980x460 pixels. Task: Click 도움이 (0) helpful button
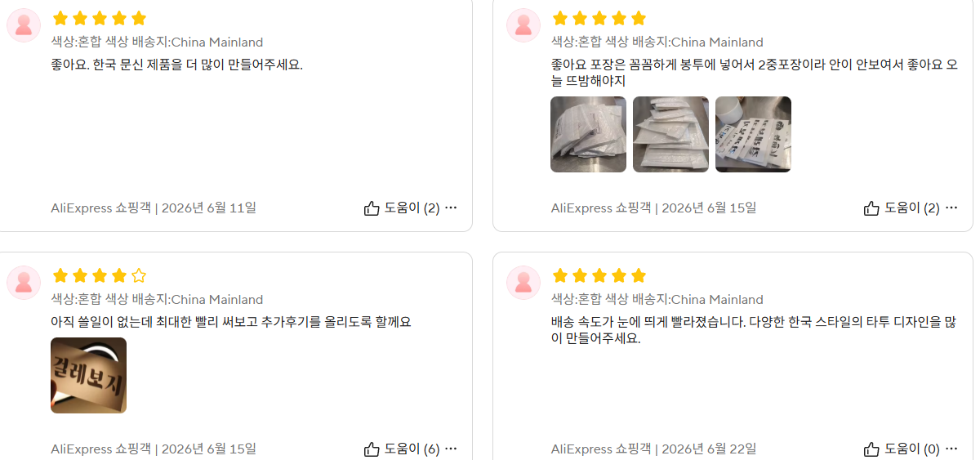[x=902, y=449]
